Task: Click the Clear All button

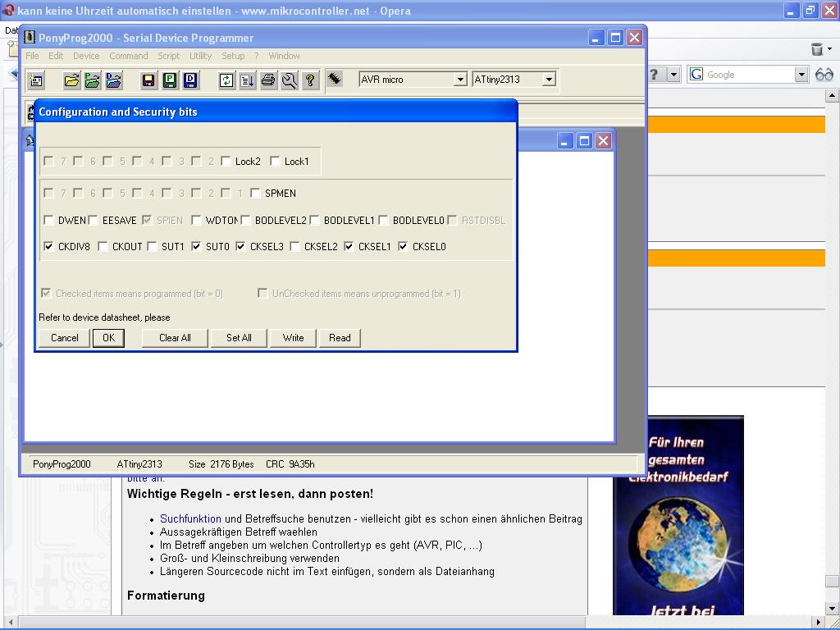Action: tap(175, 337)
